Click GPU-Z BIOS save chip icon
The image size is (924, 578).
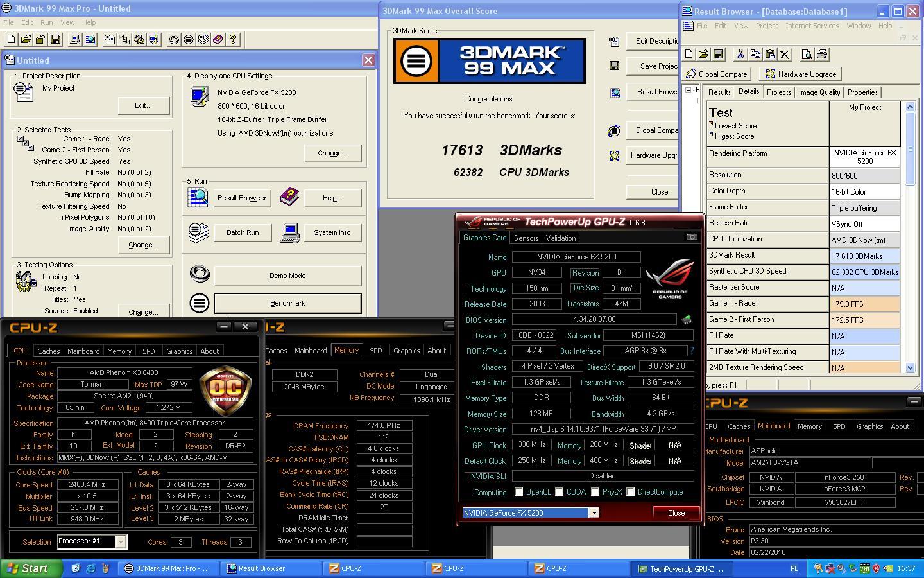point(687,319)
